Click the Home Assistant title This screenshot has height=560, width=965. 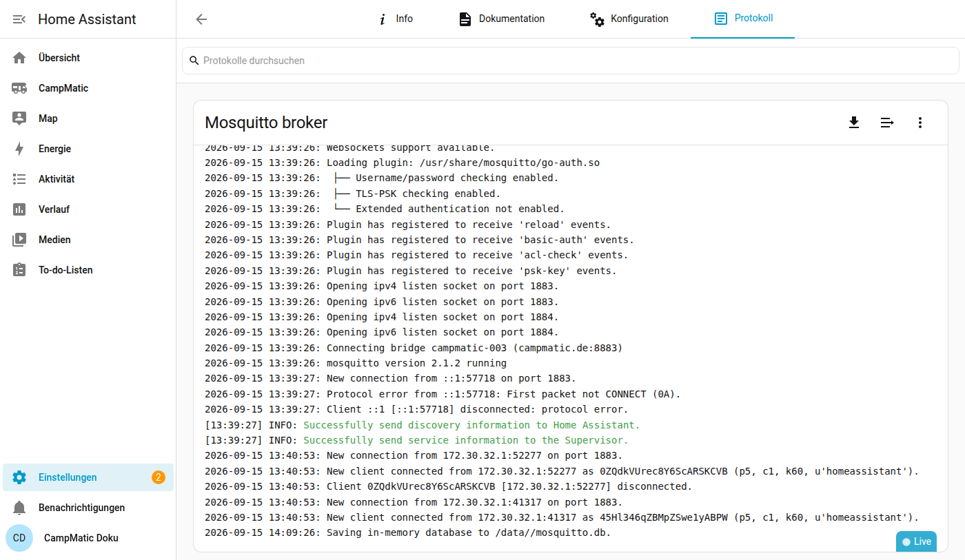point(87,19)
